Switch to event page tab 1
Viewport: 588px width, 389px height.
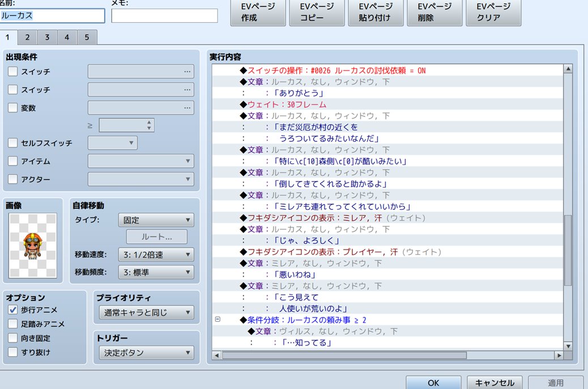coord(8,37)
